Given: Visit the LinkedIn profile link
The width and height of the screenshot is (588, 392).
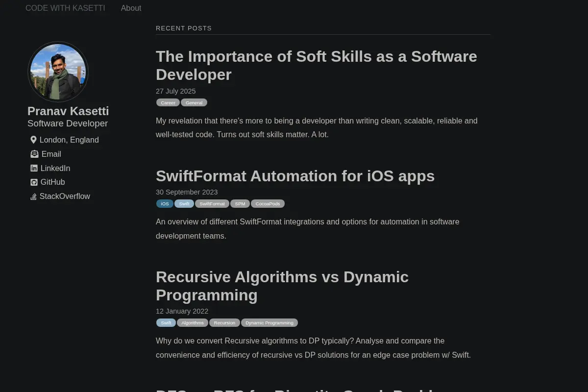Looking at the screenshot, I should 55,168.
